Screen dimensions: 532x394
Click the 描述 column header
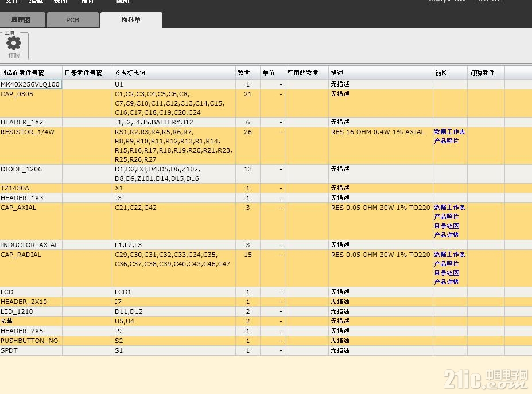380,73
